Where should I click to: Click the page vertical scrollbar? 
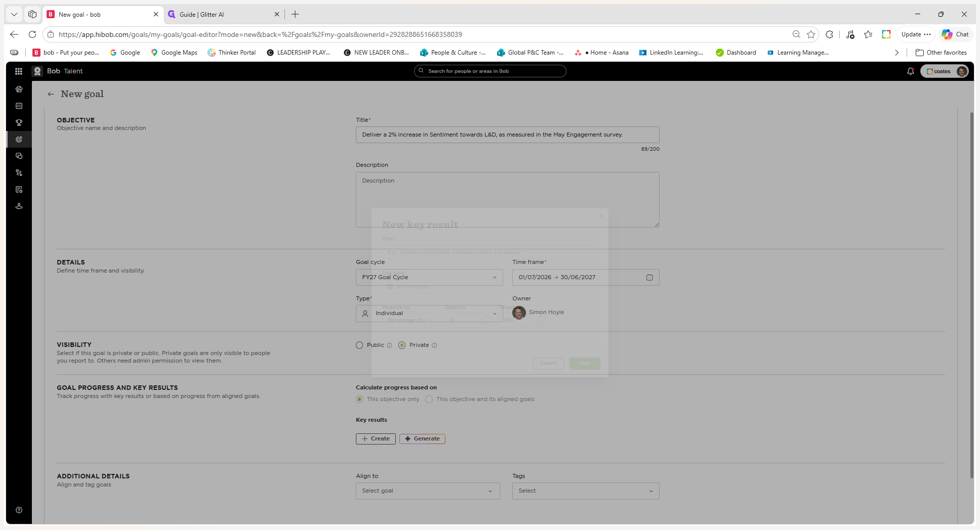(971, 295)
